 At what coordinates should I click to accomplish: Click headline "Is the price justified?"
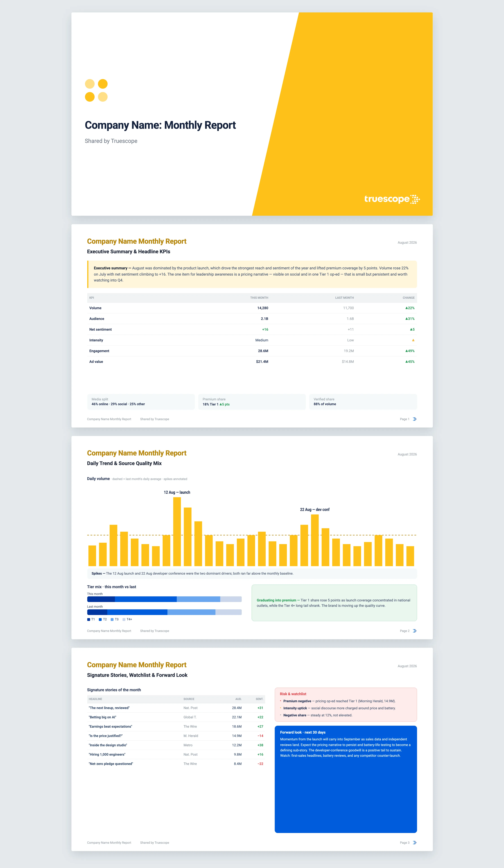coord(106,736)
